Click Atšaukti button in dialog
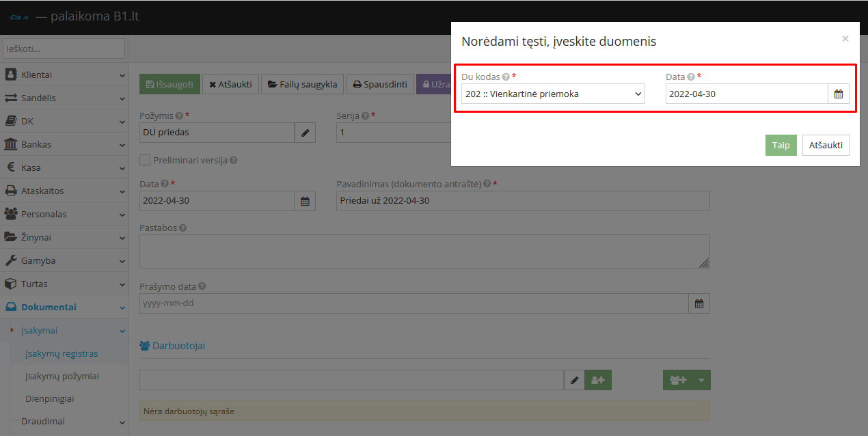This screenshot has width=868, height=436. [826, 145]
